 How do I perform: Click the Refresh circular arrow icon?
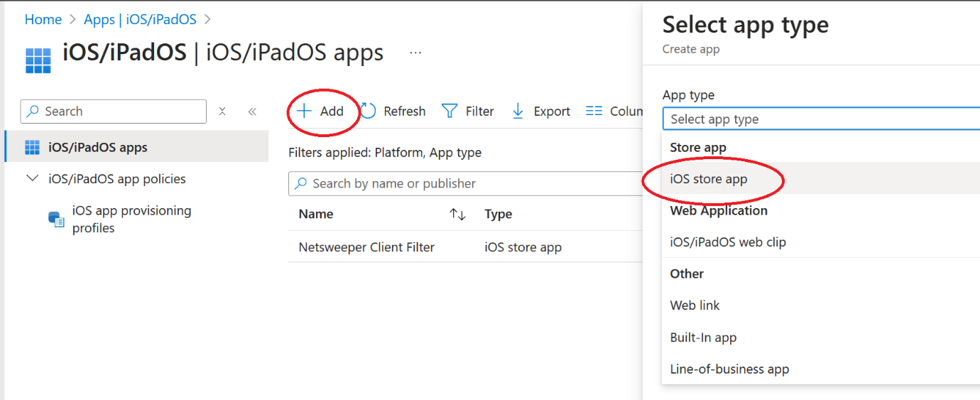coord(368,111)
